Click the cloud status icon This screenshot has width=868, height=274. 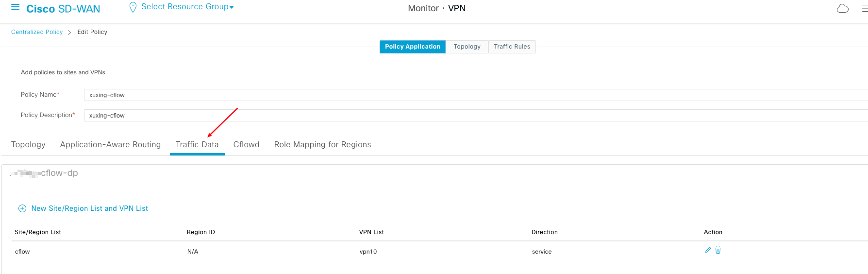click(x=842, y=8)
